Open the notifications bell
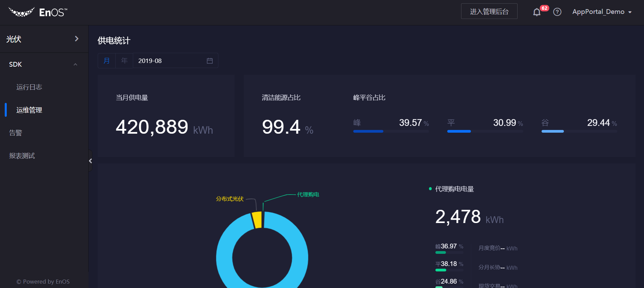Viewport: 644px width, 288px height. (536, 13)
